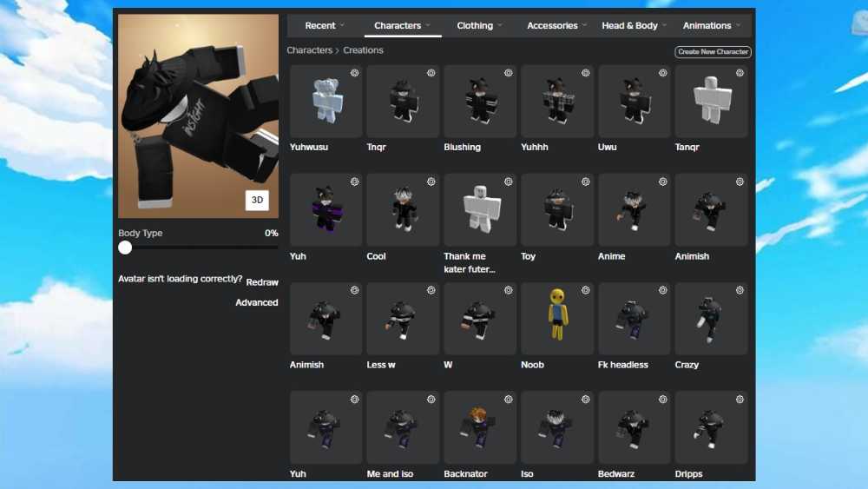Open the gear settings on Bedwarz character

coord(662,400)
